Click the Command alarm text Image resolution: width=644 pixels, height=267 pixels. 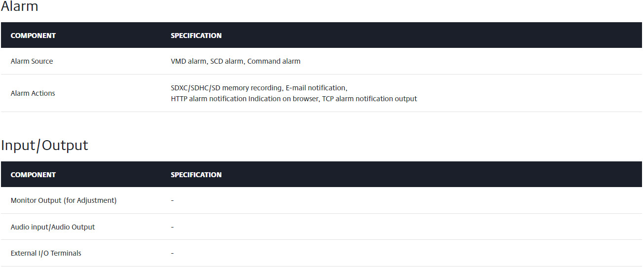tap(274, 61)
